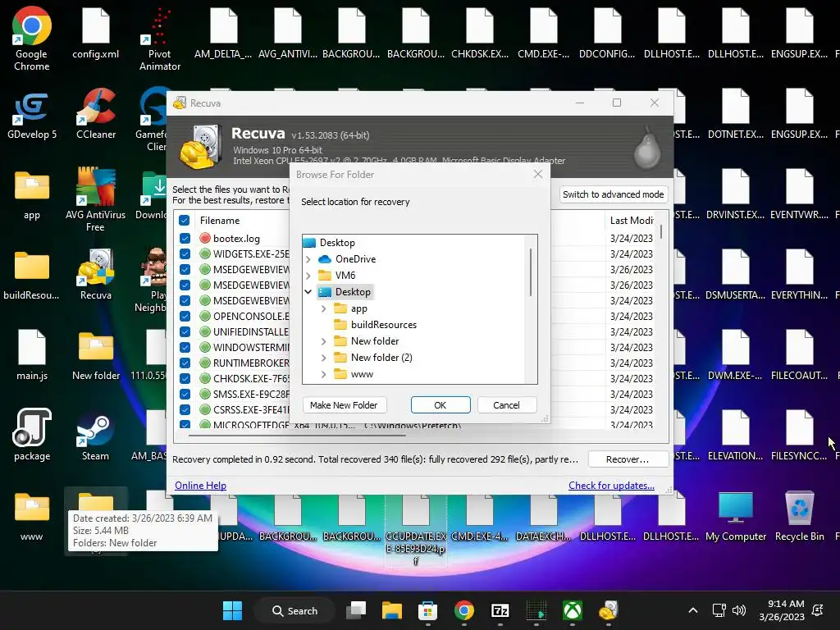Open the app folder on desktop
Viewport: 840px width, 630px height.
(32, 195)
